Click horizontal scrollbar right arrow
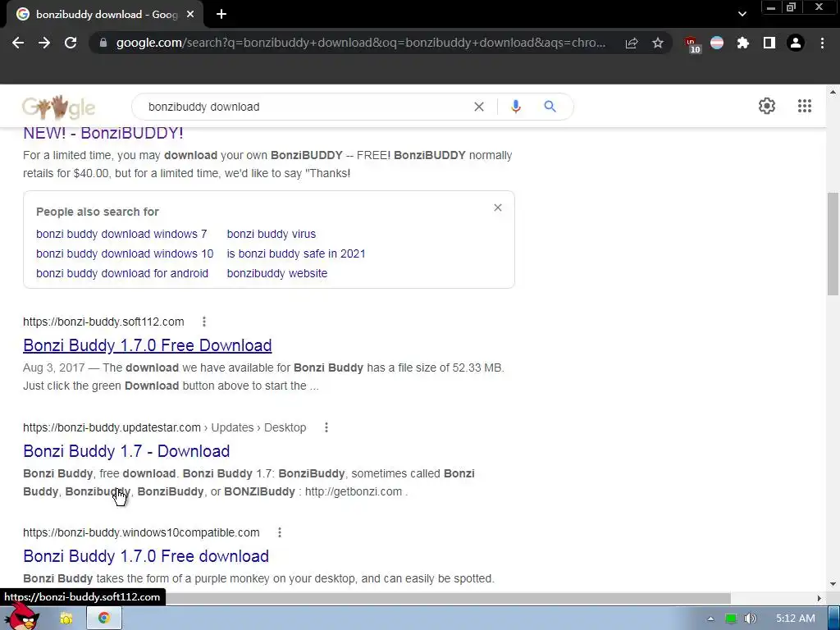The height and width of the screenshot is (630, 840). point(819,598)
